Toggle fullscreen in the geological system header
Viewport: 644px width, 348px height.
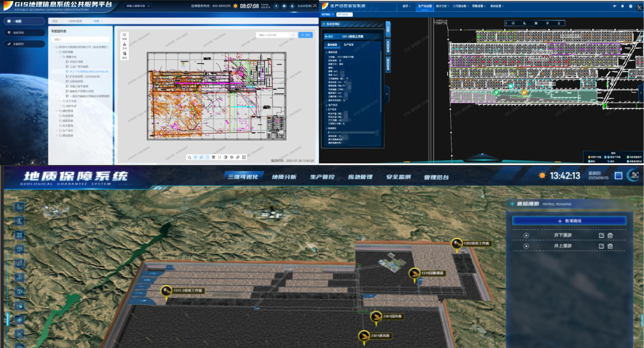pos(619,176)
